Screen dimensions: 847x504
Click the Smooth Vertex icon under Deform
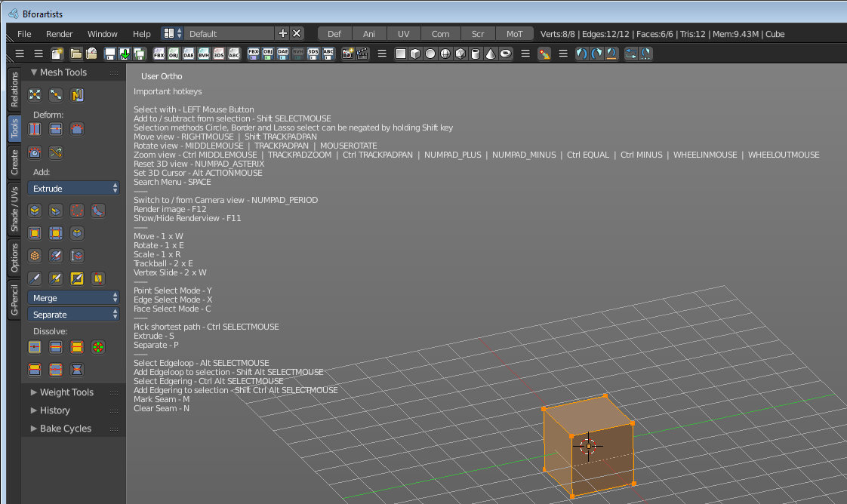77,130
